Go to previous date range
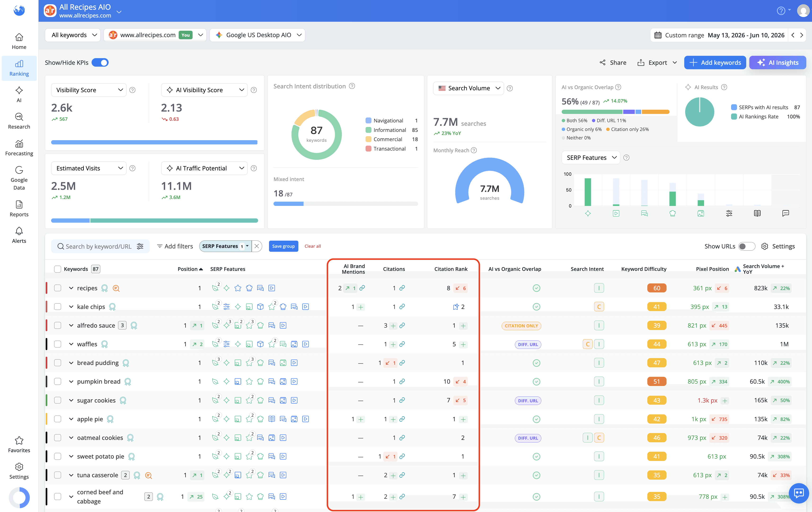This screenshot has height=512, width=812. [x=793, y=35]
